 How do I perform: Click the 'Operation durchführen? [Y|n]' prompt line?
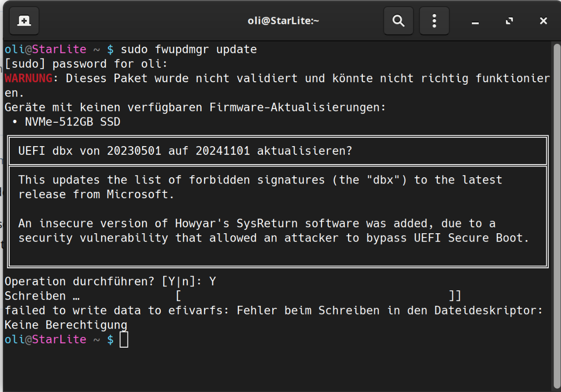coord(102,281)
